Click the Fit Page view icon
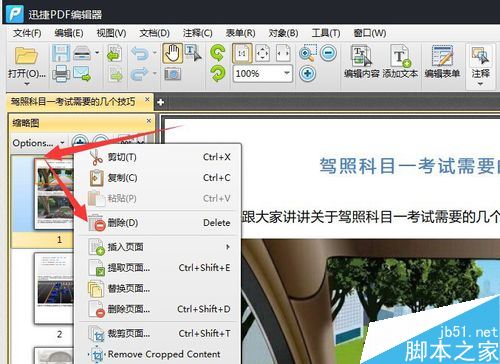Image resolution: width=500 pixels, height=364 pixels. pyautogui.click(x=262, y=53)
